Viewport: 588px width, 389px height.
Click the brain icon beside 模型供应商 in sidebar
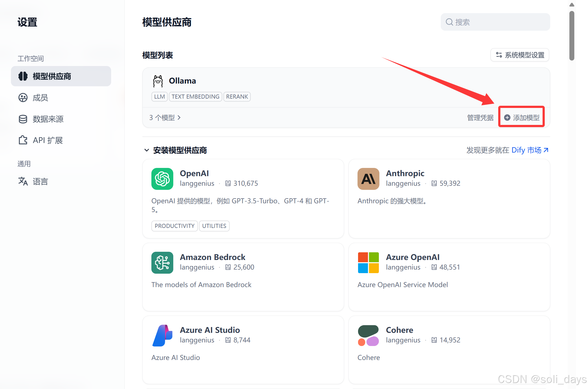23,76
